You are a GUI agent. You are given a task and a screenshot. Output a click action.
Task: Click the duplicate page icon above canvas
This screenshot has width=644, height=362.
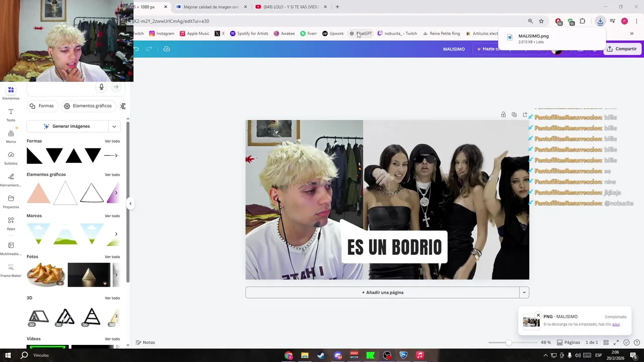(x=514, y=115)
